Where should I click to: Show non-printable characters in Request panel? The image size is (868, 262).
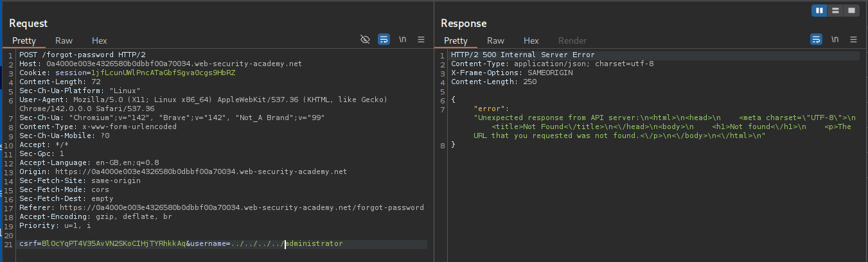click(403, 40)
